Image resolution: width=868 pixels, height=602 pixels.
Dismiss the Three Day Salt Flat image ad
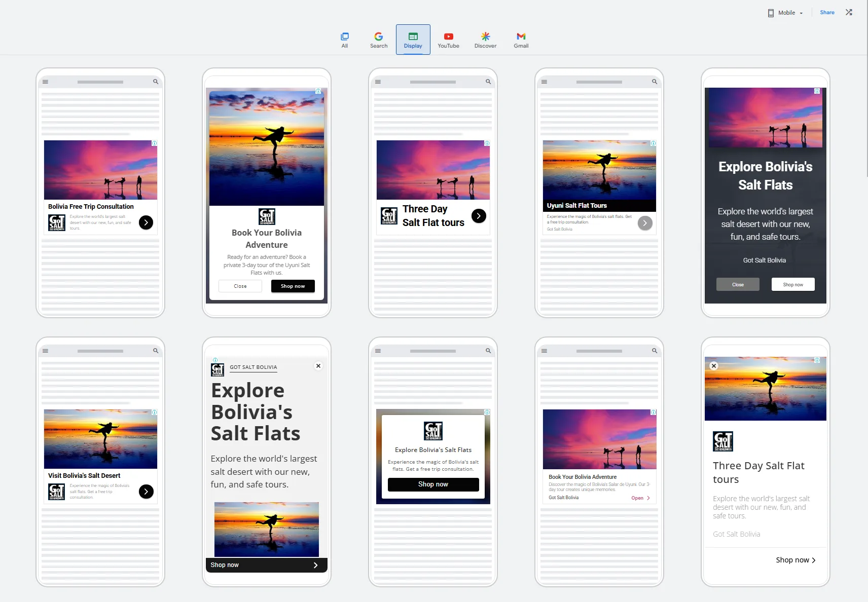(714, 366)
